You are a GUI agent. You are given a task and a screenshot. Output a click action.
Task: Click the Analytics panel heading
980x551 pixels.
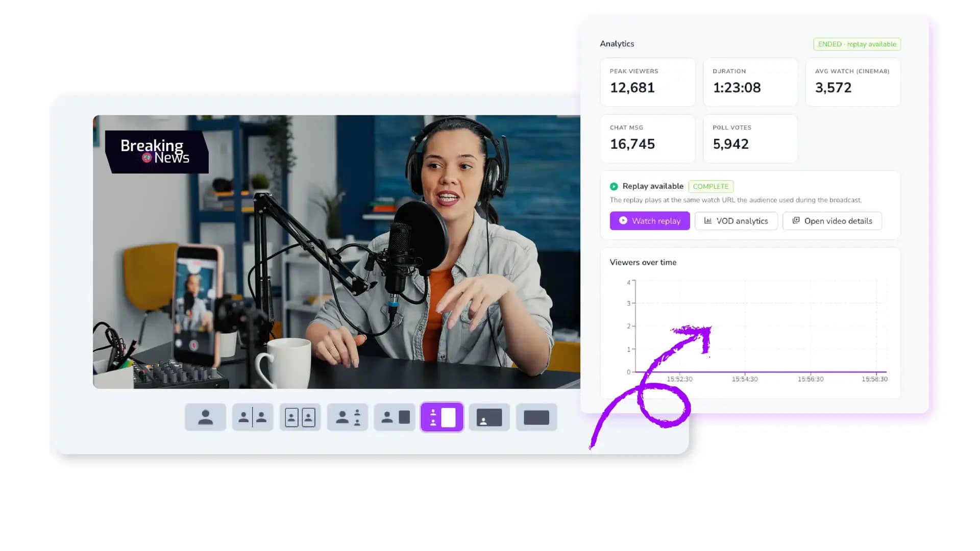pyautogui.click(x=617, y=44)
